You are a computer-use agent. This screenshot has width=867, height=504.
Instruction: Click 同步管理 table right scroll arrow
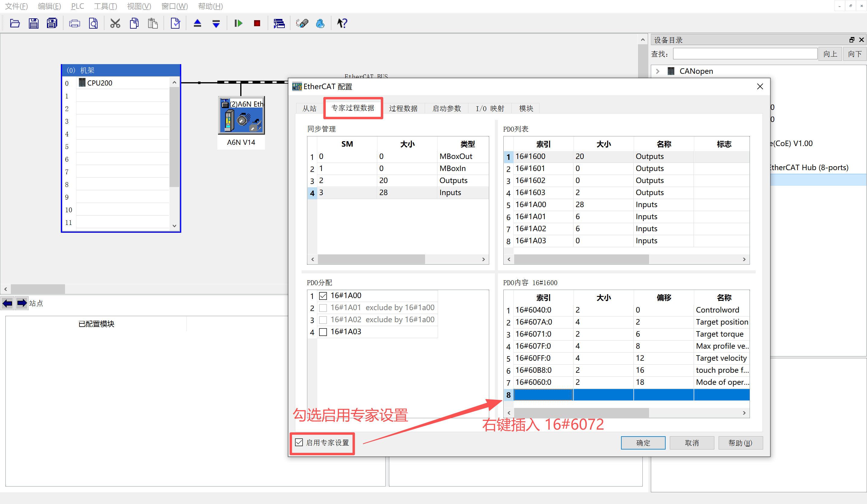(483, 259)
